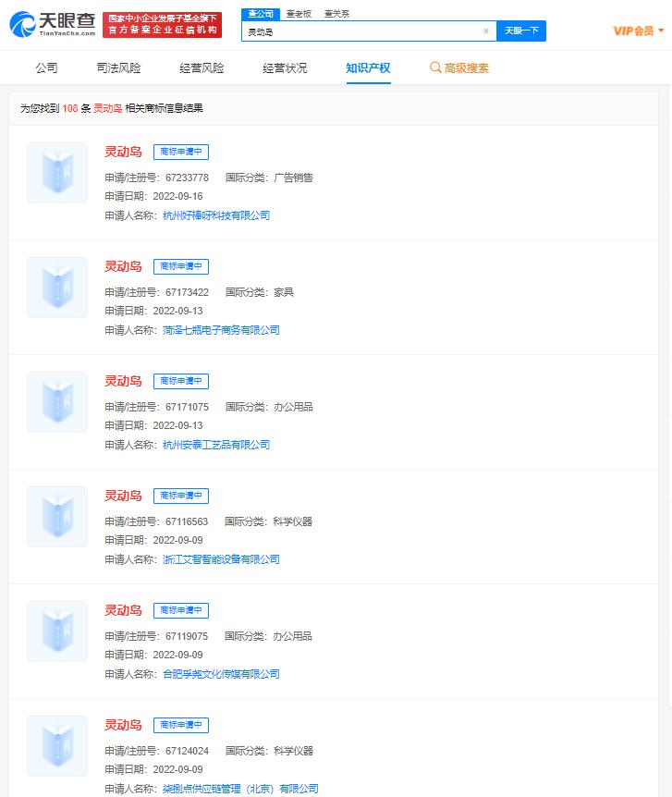This screenshot has height=797, width=672.
Task: Open trademark thumbnail for application 67119075
Action: point(57,631)
